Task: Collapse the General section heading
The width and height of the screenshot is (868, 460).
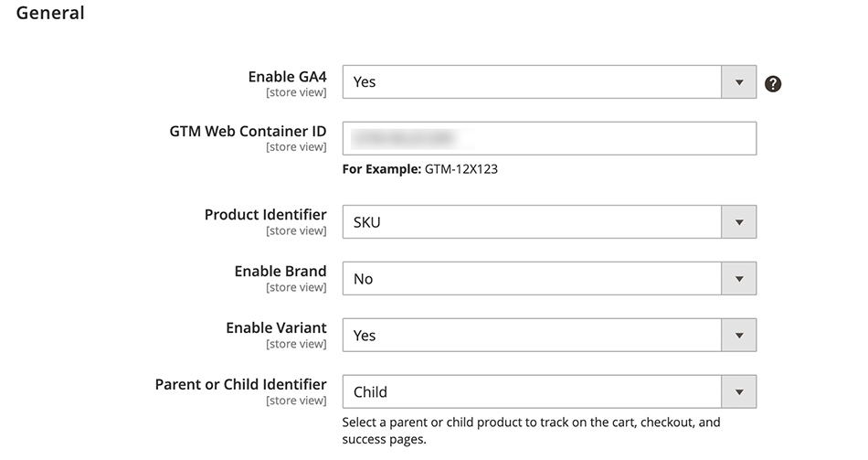Action: point(50,14)
